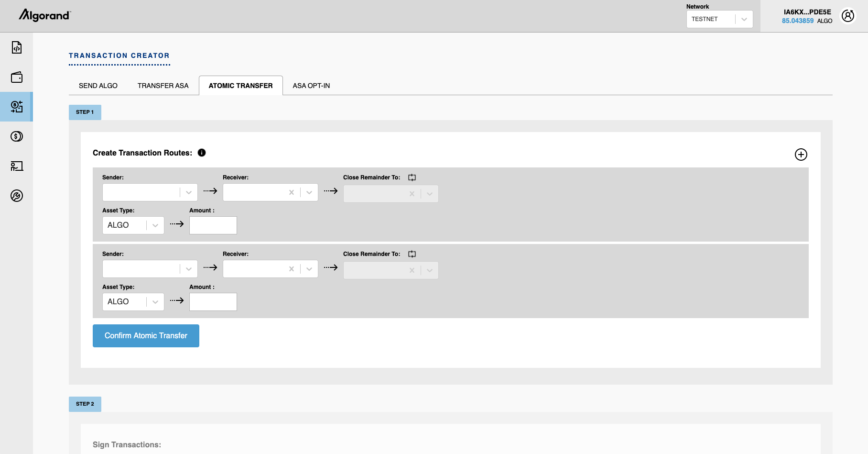Image resolution: width=868 pixels, height=454 pixels.
Task: Click the blue ALGO balance amount
Action: click(797, 21)
